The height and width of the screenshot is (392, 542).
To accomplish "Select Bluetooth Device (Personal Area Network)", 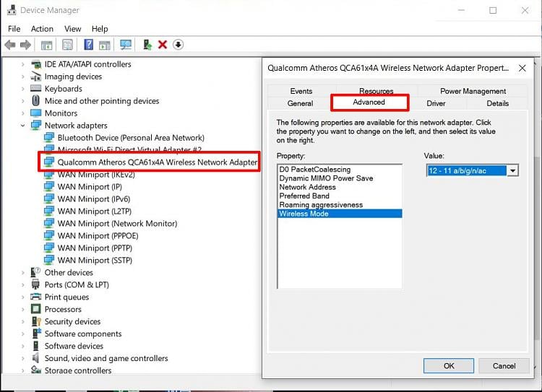I will pos(131,137).
